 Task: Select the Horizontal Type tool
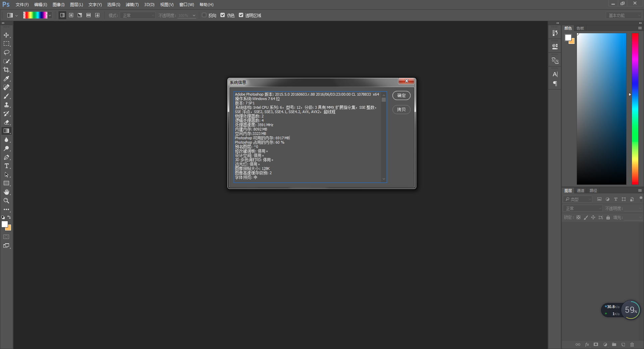[6, 166]
